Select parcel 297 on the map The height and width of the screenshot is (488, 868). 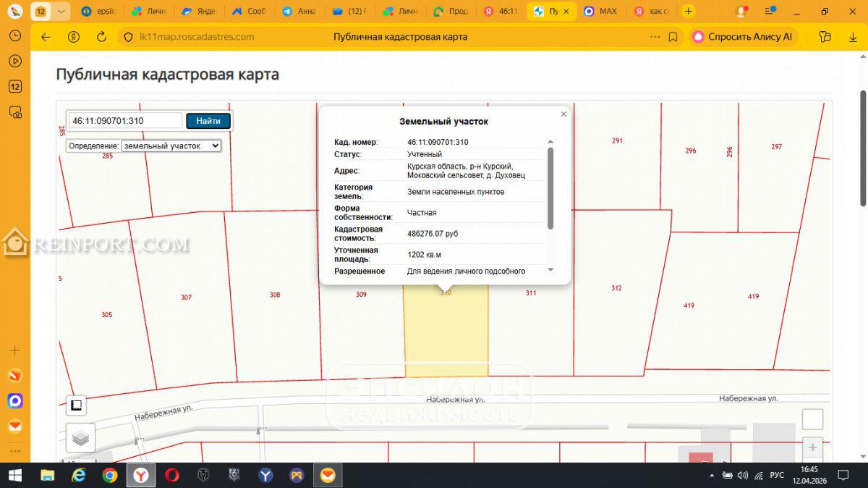tap(776, 146)
